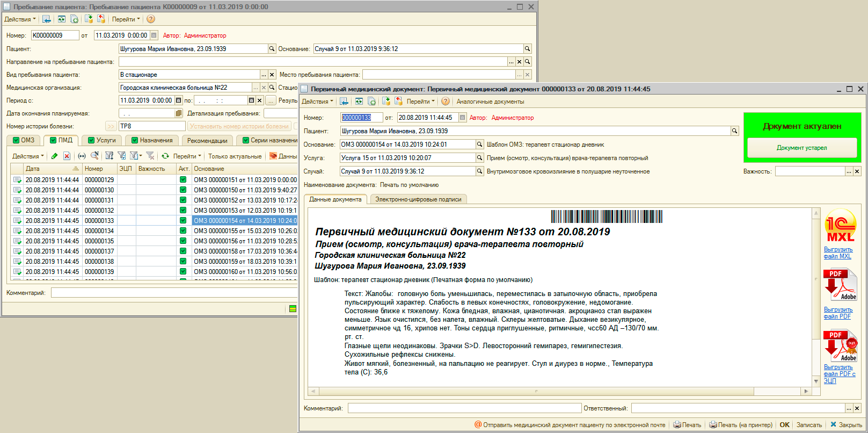Toggle Акт. checkbox for document 000000129
Image resolution: width=868 pixels, height=433 pixels.
pyautogui.click(x=183, y=180)
